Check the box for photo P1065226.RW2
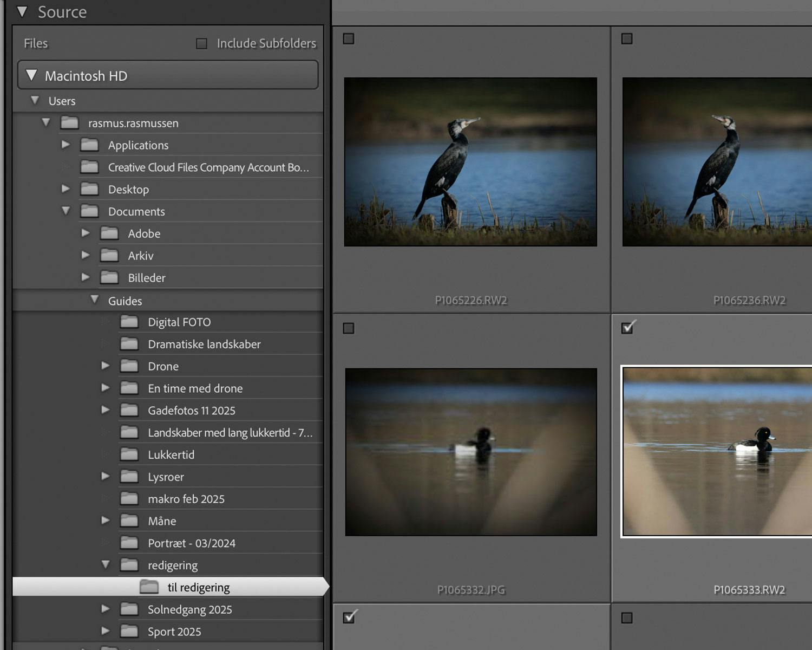Viewport: 812px width, 650px height. click(349, 39)
